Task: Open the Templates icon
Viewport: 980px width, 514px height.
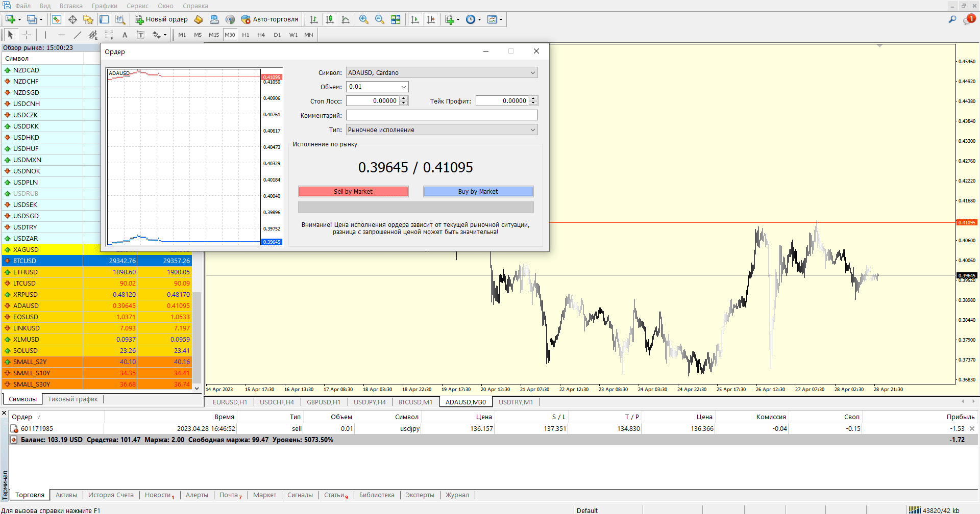Action: [492, 19]
